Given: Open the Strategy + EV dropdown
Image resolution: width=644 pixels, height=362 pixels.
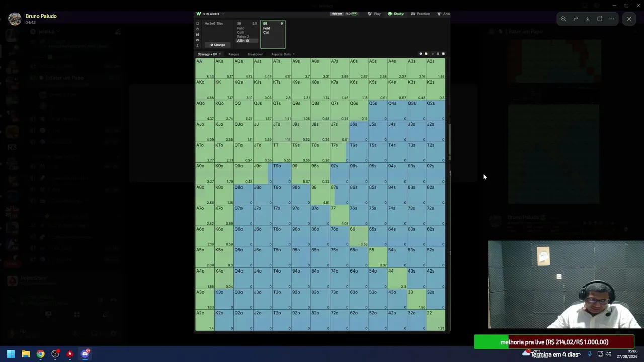Looking at the screenshot, I should (209, 54).
